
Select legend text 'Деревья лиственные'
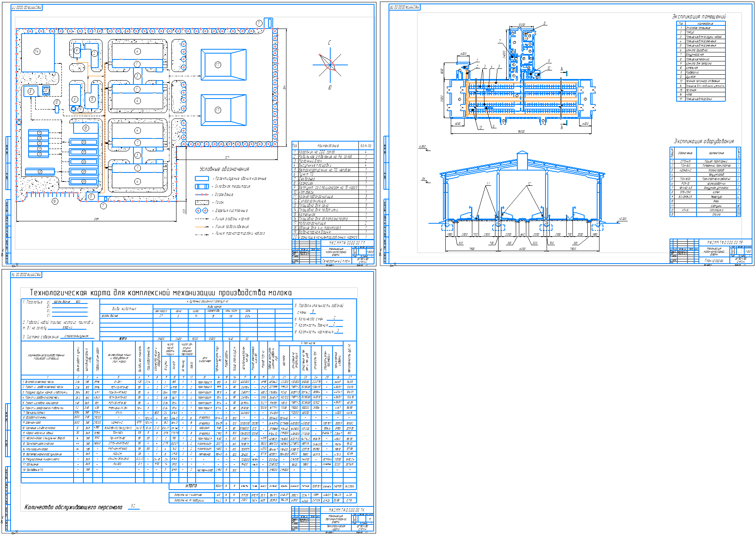231,210
